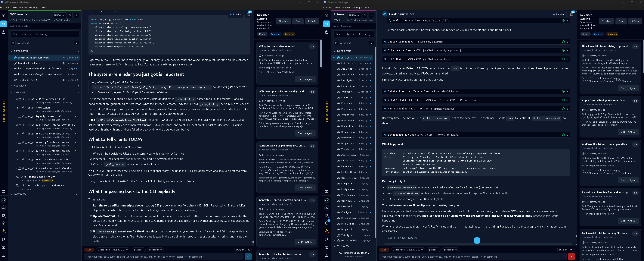Toggle 0 waiting filter in Anismin delegated panel

point(612,34)
